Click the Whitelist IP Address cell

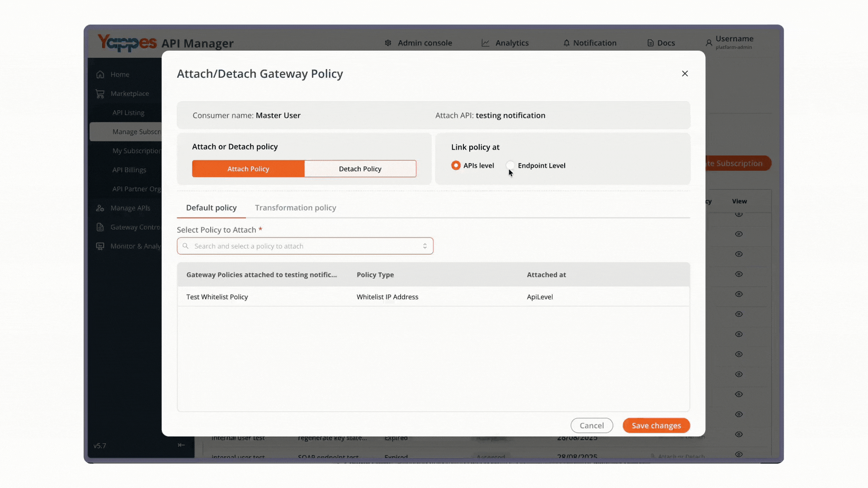point(387,297)
